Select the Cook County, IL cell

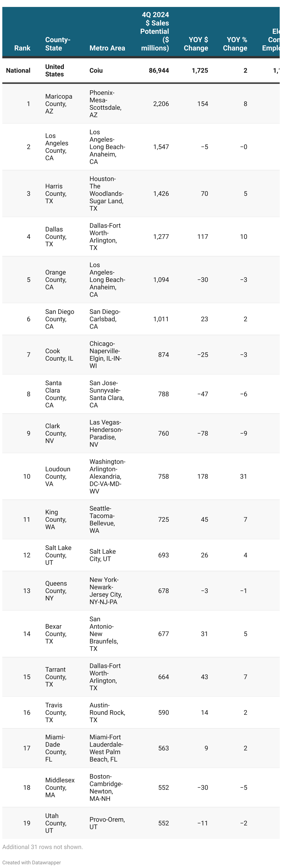(59, 355)
